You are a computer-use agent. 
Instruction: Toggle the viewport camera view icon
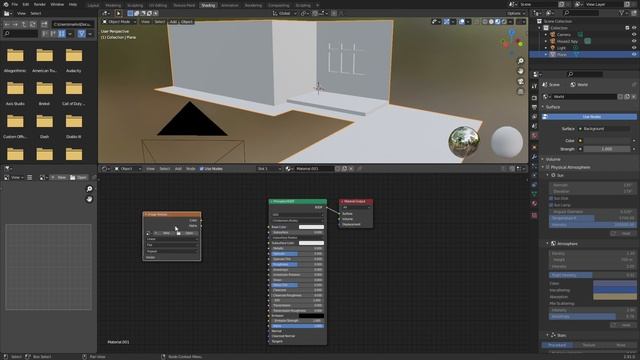tap(520, 81)
